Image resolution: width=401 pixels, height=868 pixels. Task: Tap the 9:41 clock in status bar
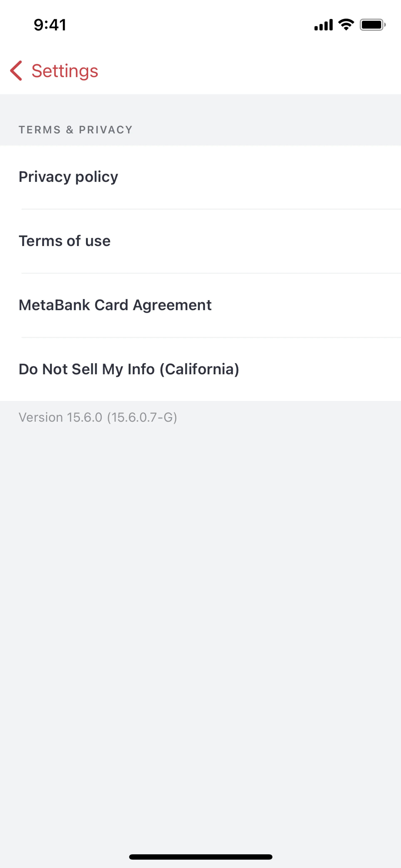50,25
